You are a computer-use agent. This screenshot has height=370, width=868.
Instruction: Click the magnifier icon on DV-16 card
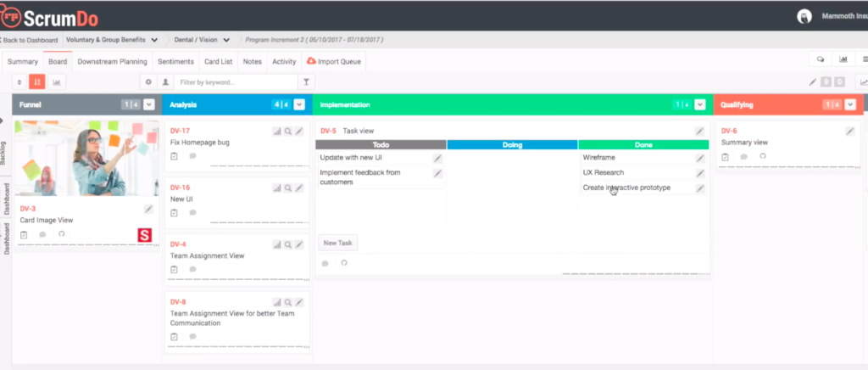coord(288,188)
